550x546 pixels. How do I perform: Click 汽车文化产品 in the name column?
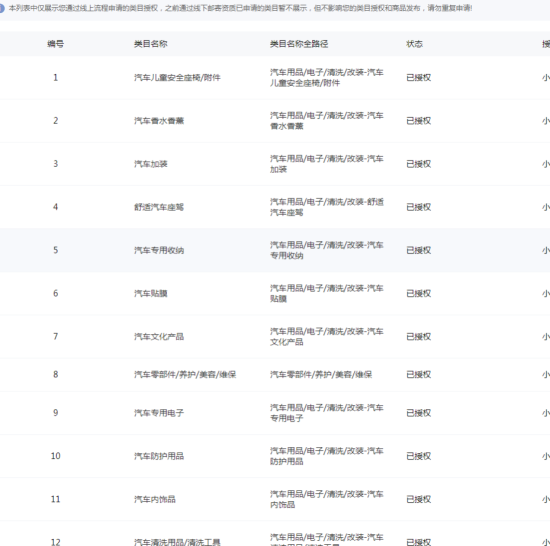159,337
